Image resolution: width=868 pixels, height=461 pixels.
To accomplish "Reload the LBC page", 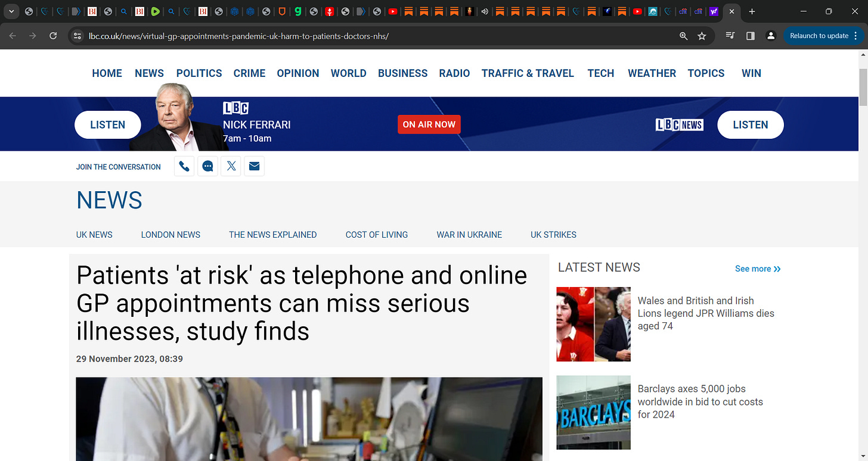I will (x=53, y=36).
